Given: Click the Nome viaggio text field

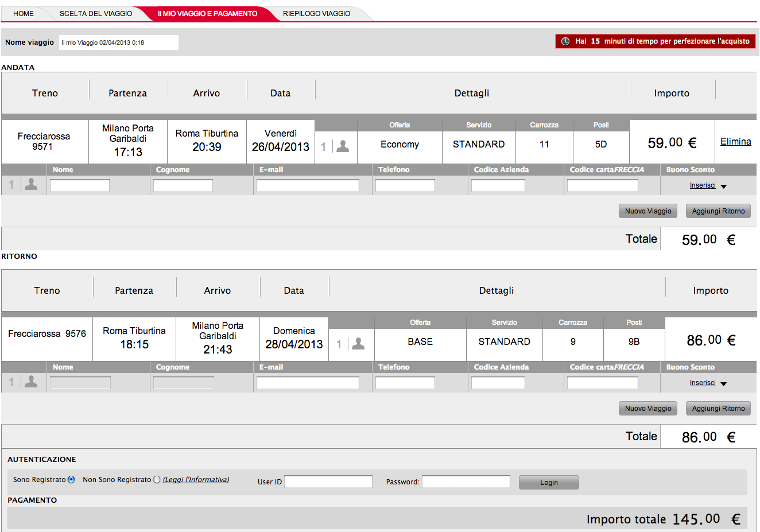Looking at the screenshot, I should click(118, 42).
